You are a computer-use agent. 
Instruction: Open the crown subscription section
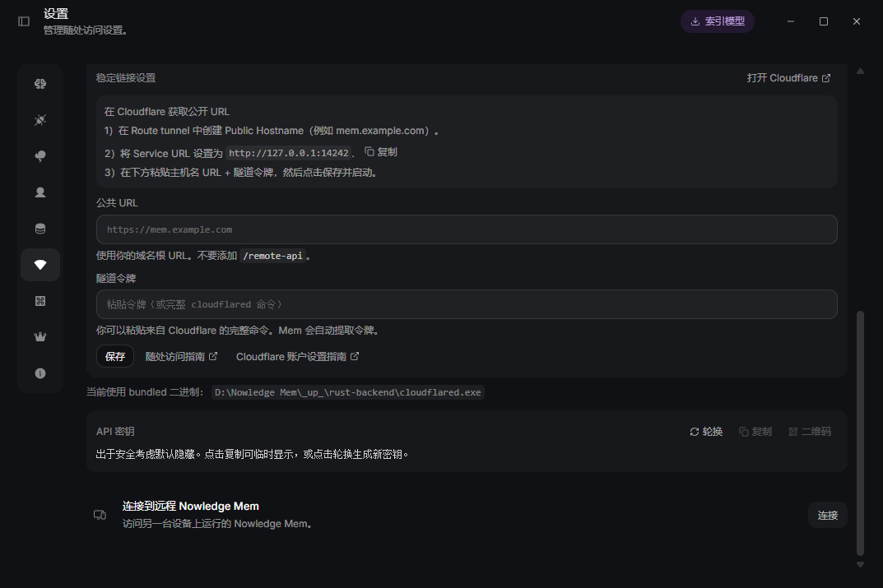point(40,337)
